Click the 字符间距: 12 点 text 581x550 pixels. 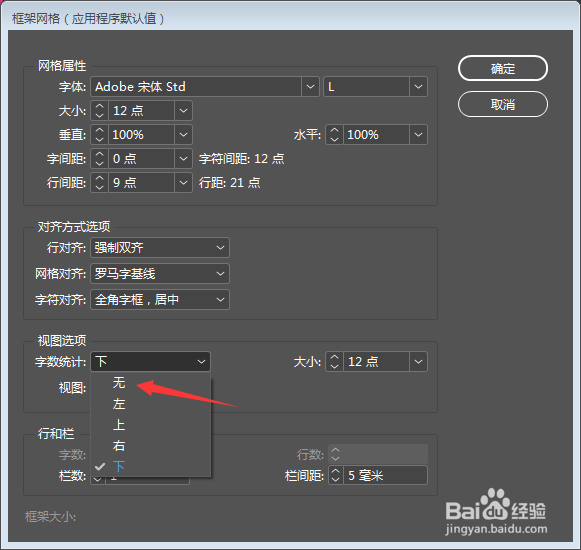pos(242,159)
